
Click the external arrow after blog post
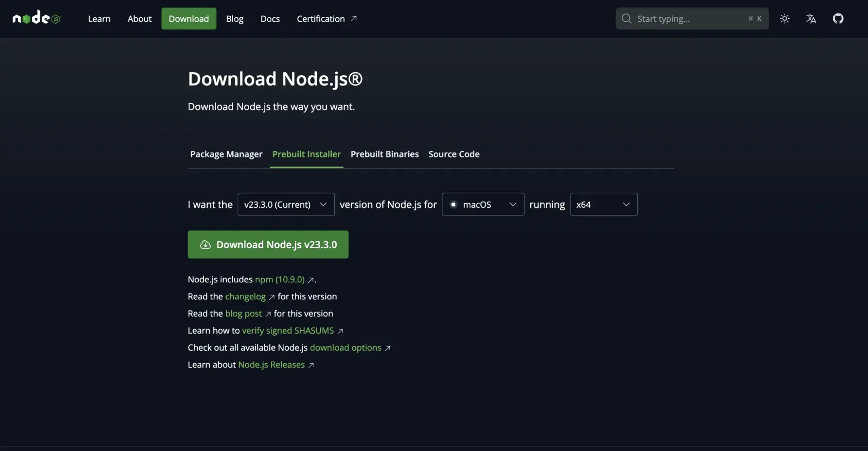tap(268, 314)
